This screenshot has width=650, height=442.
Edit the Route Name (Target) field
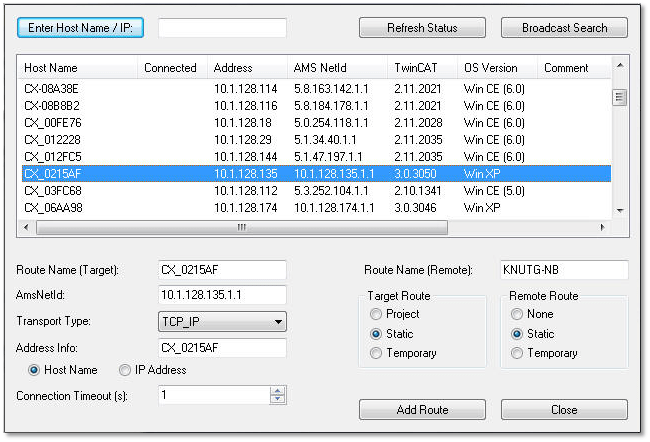pyautogui.click(x=222, y=270)
